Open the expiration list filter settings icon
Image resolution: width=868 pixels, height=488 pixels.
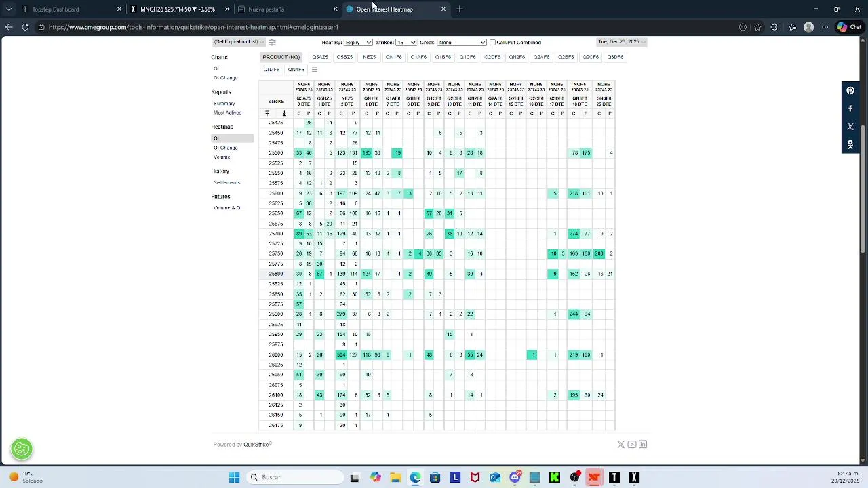[272, 42]
